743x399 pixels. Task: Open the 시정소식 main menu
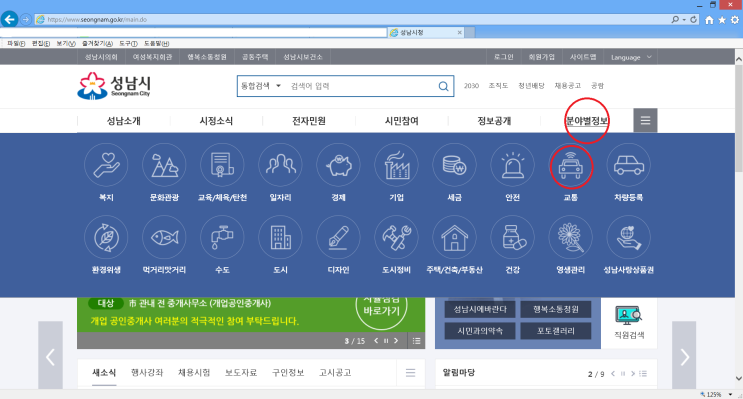(x=216, y=121)
